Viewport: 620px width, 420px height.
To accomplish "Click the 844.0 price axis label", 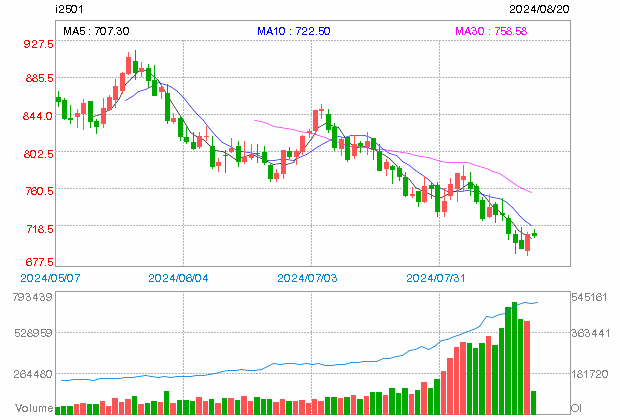I will (39, 116).
